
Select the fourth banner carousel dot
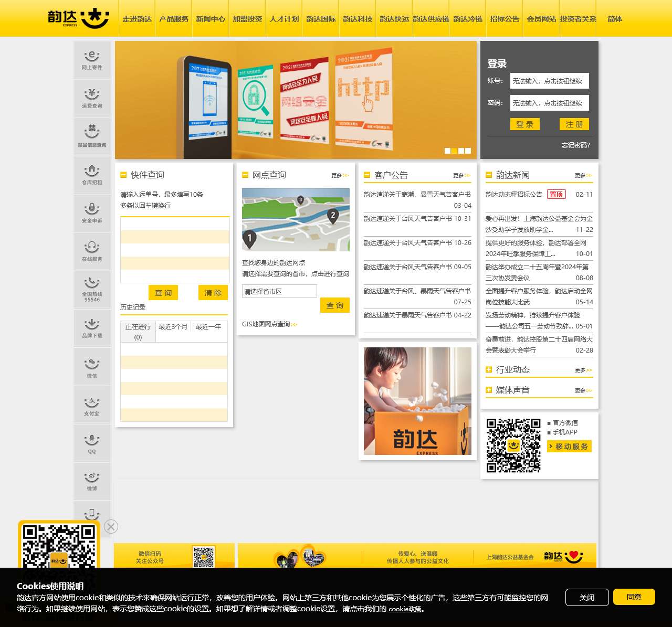(x=468, y=151)
